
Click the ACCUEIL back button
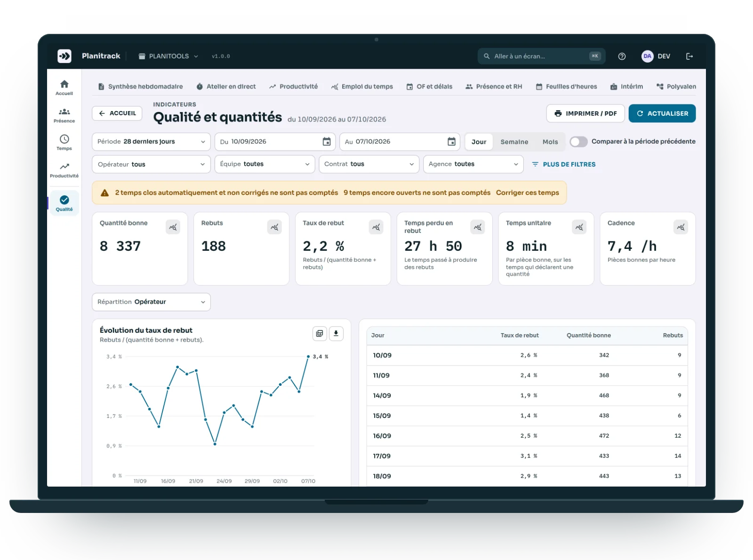click(117, 113)
